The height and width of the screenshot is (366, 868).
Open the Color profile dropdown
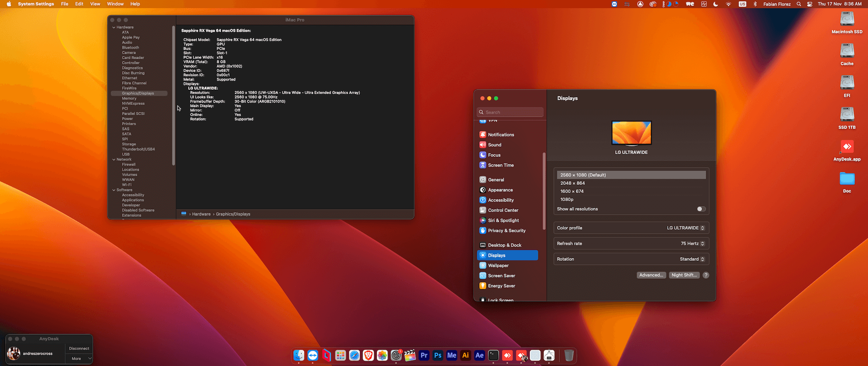point(685,228)
